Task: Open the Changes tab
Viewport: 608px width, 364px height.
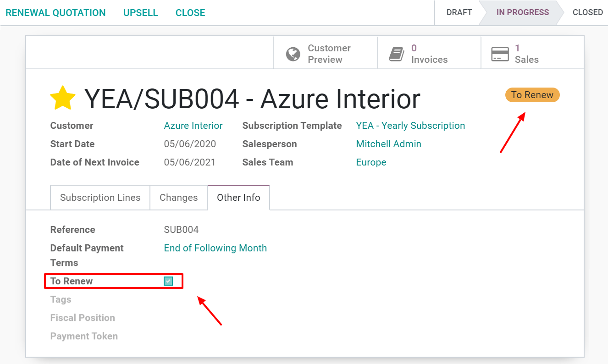Action: [178, 197]
